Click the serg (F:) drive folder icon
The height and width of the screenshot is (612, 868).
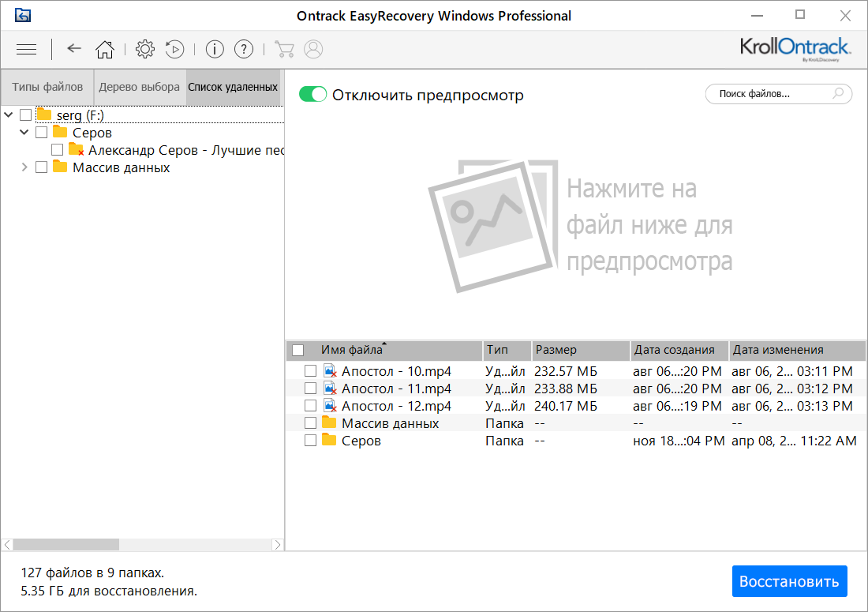click(x=44, y=115)
